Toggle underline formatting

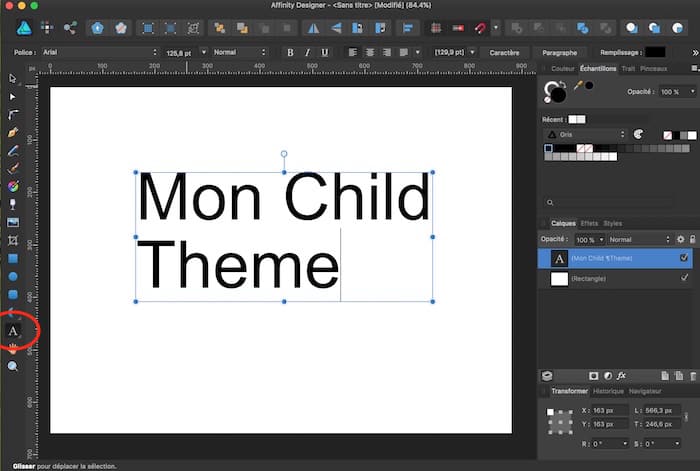tap(325, 53)
